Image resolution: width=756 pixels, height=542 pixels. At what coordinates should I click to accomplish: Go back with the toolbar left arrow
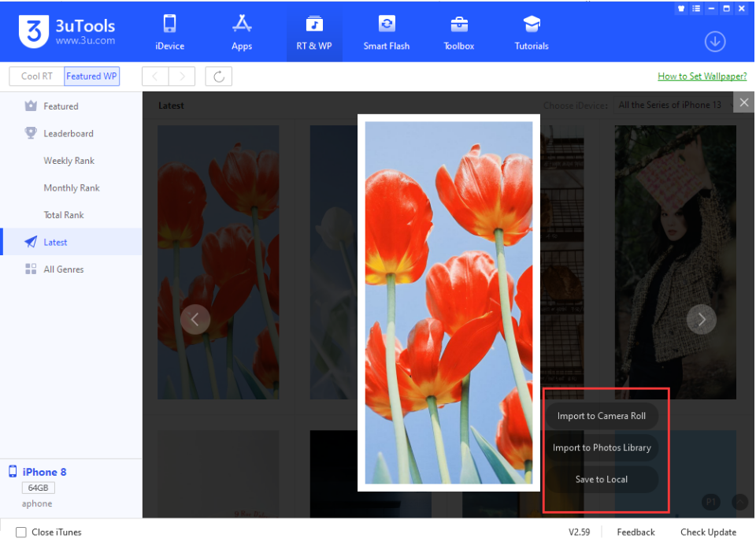tap(155, 76)
